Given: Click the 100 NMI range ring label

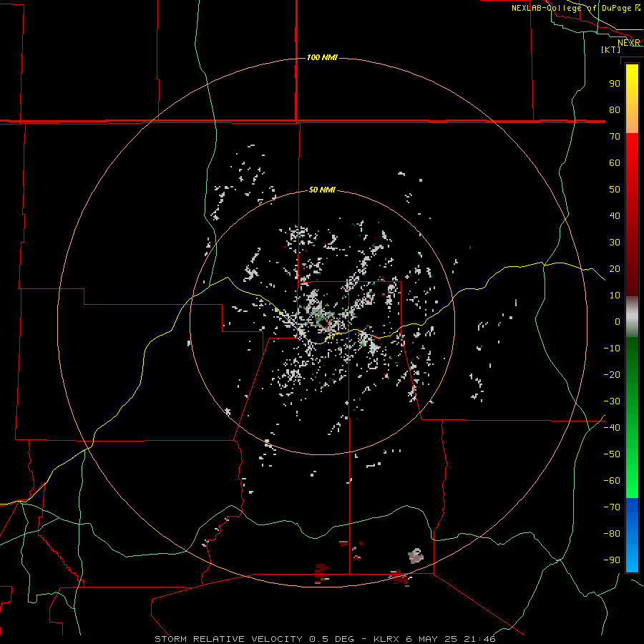Looking at the screenshot, I should [x=322, y=57].
